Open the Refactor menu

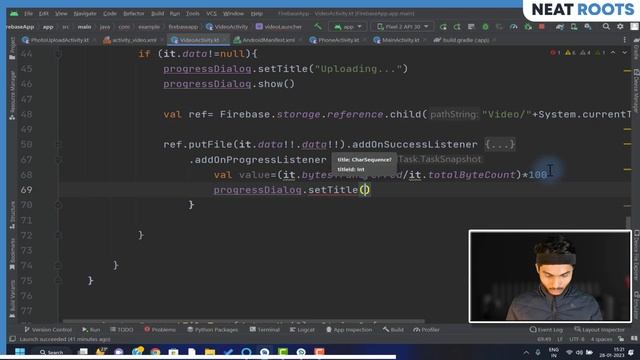point(133,13)
